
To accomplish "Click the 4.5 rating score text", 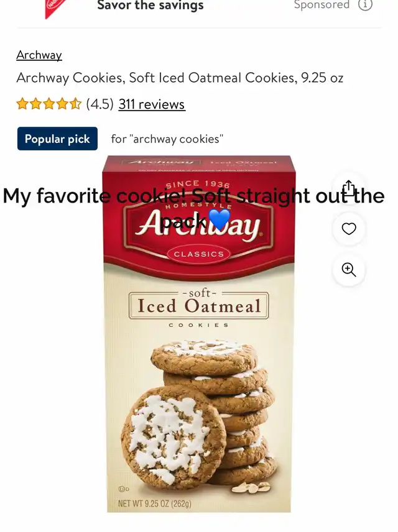I will 100,104.
